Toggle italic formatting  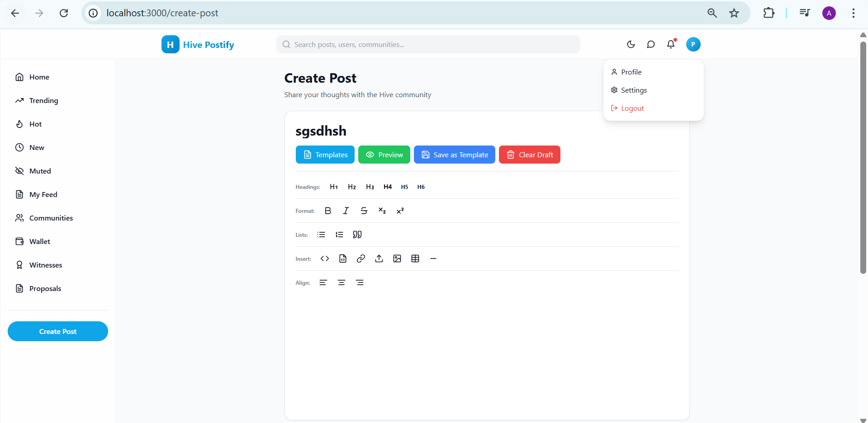point(346,211)
